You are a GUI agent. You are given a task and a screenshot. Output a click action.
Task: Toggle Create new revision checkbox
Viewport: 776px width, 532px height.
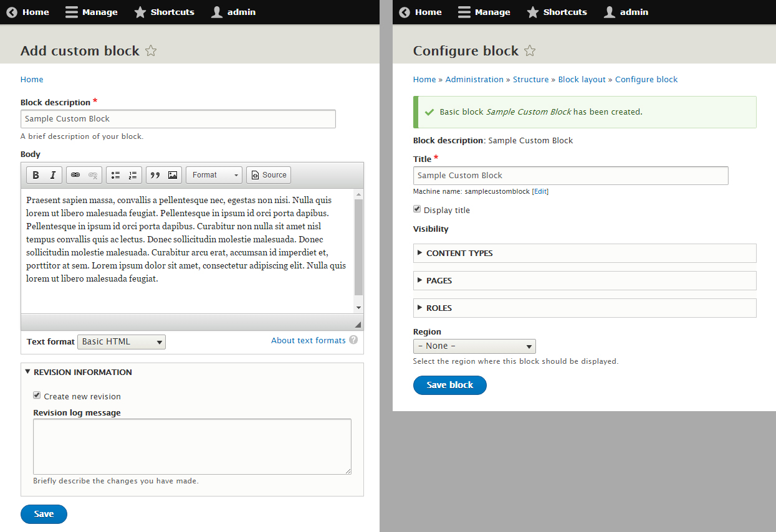click(37, 394)
